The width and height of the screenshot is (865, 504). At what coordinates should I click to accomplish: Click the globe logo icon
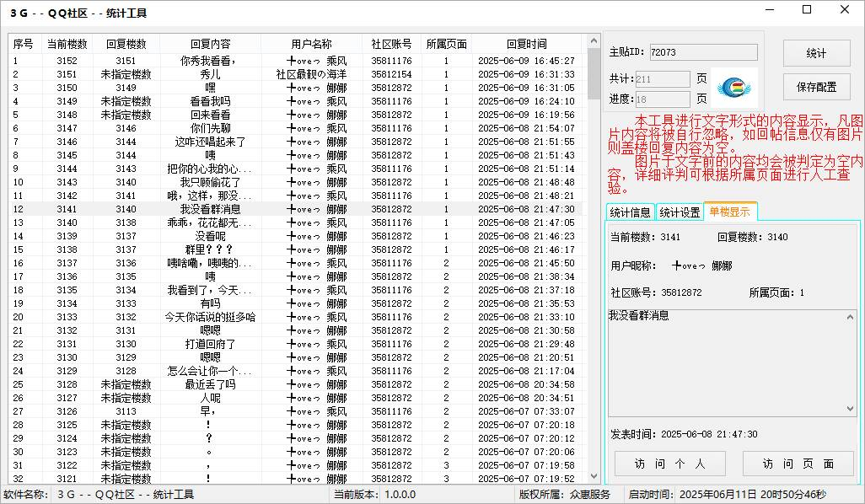[734, 87]
